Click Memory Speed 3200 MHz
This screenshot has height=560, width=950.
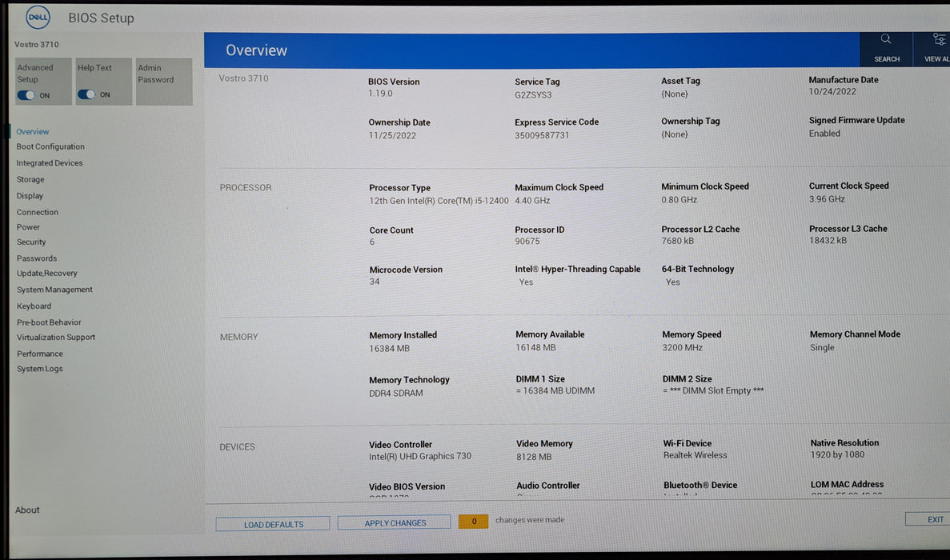tap(683, 347)
